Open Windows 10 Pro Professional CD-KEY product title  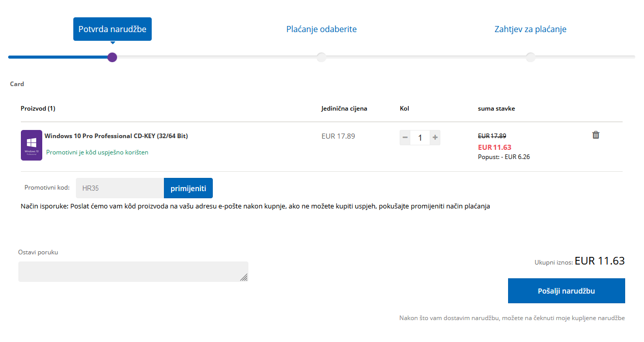116,136
